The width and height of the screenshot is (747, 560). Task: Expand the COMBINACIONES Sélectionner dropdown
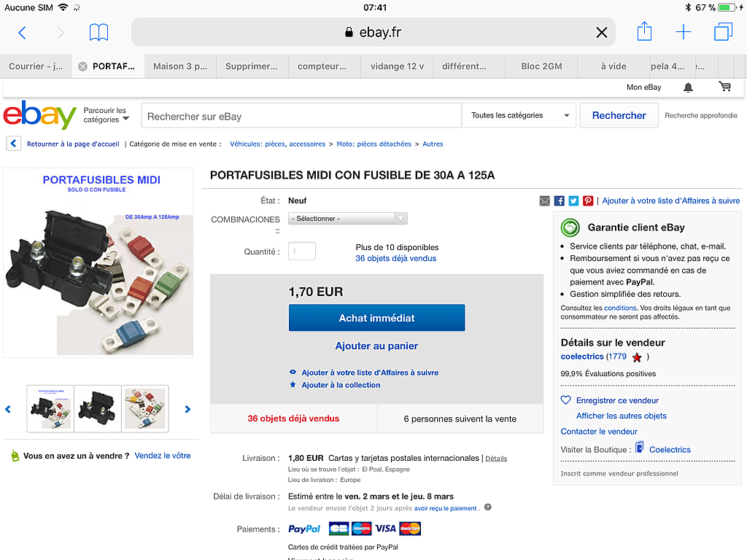pos(348,219)
